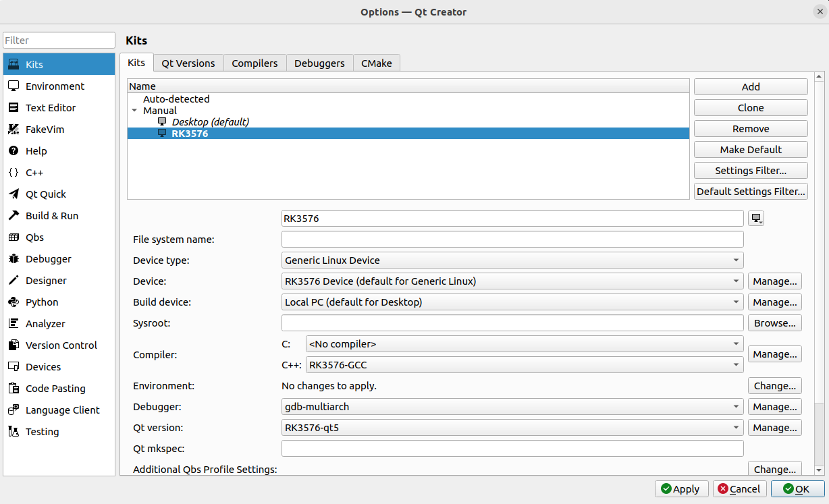Click Manage... next to Qt version

(x=775, y=428)
